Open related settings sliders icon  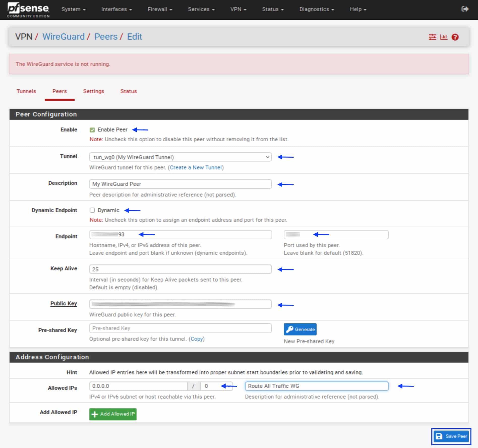click(x=432, y=37)
